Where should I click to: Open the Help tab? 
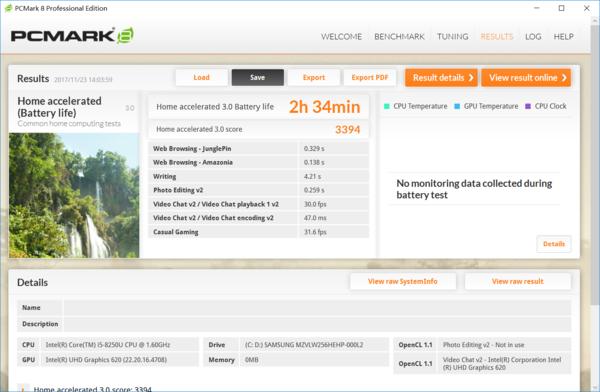pyautogui.click(x=564, y=36)
